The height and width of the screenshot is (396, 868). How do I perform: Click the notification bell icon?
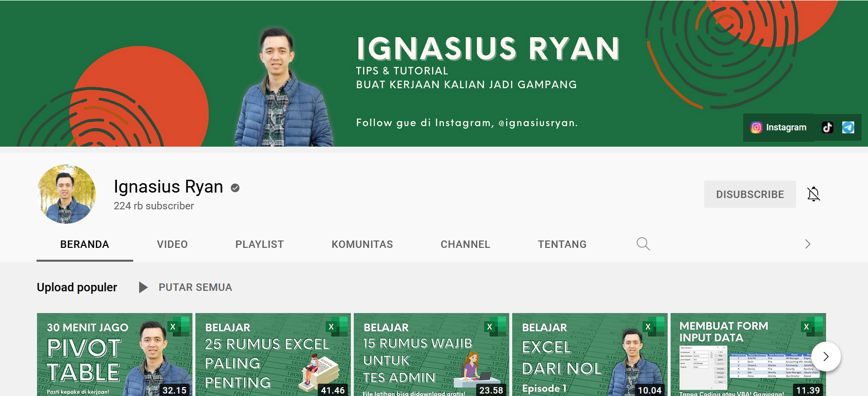[814, 194]
